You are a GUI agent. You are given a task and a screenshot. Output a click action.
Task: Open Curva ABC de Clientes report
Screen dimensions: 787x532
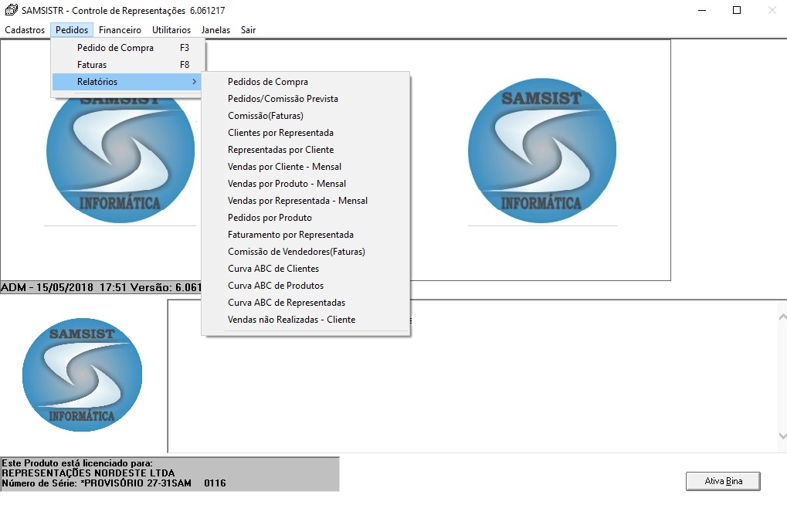(306, 269)
